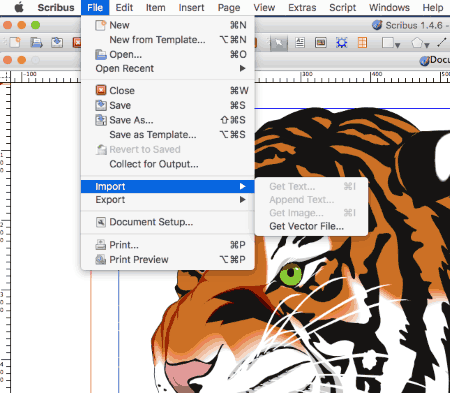The width and height of the screenshot is (450, 393).
Task: Open the View menu
Action: pyautogui.click(x=264, y=7)
